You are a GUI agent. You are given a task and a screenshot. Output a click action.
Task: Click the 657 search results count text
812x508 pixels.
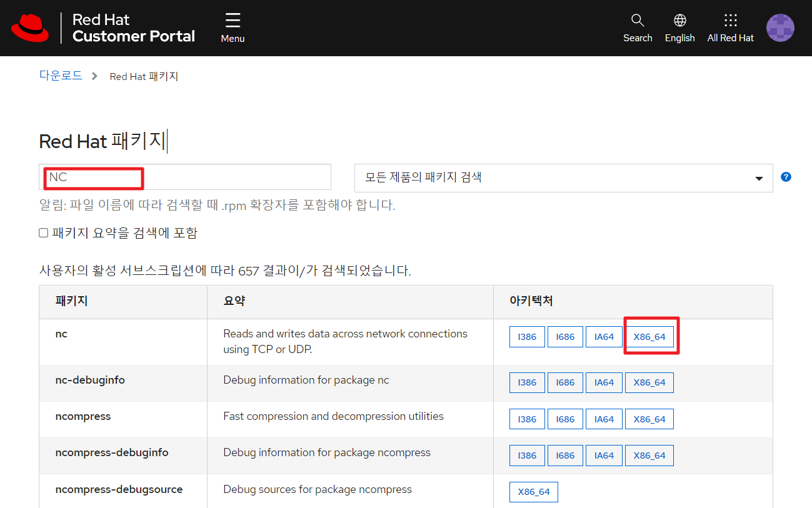click(225, 271)
